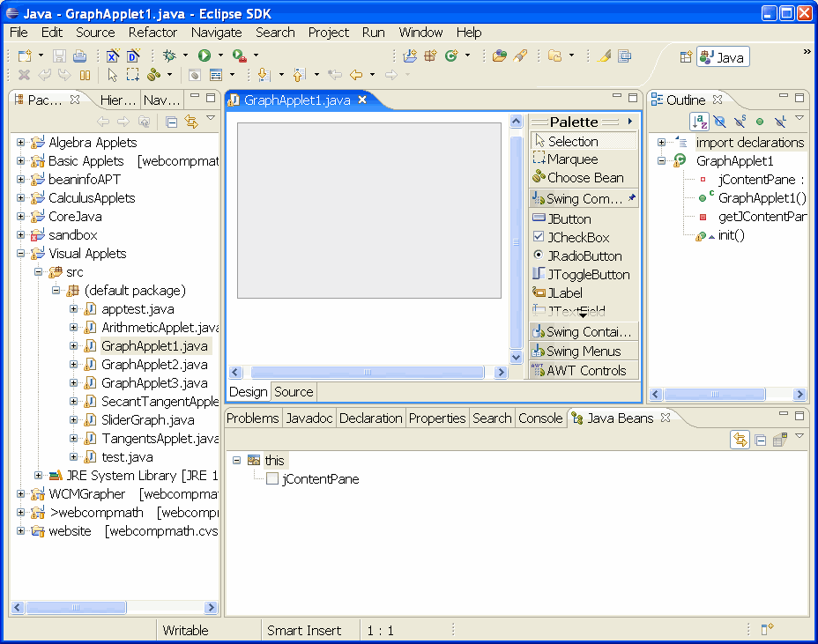
Task: Toggle alphabetical Sort in Outline view
Action: click(x=699, y=122)
